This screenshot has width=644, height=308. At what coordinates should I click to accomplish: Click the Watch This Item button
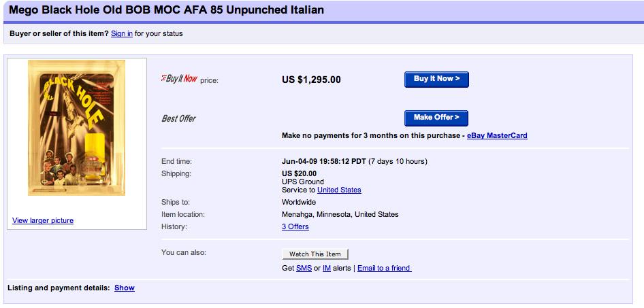315,254
